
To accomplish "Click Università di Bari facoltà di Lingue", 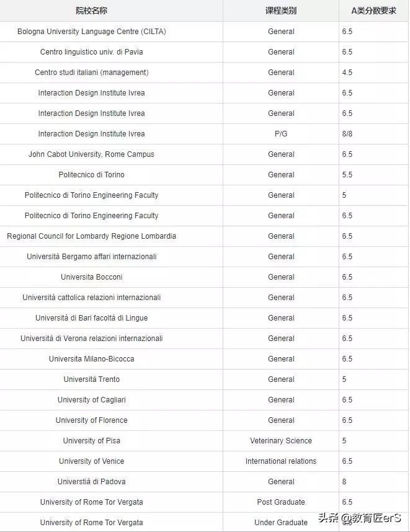I will coord(92,318).
